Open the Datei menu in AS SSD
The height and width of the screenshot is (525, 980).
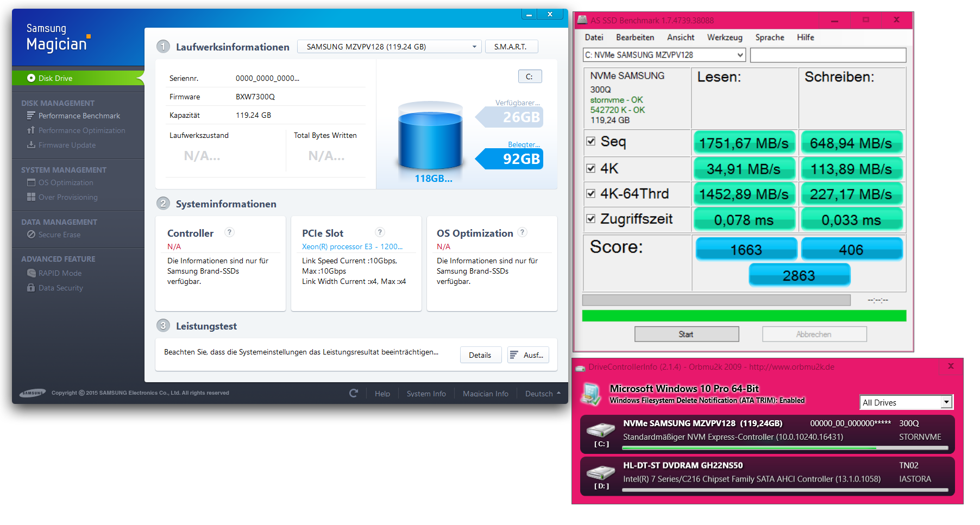click(594, 37)
